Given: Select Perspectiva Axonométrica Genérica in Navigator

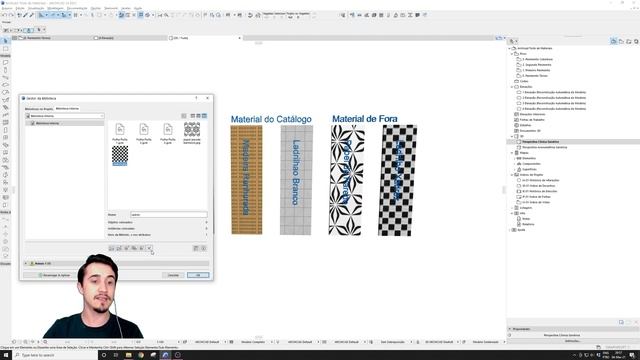Looking at the screenshot, I should click(545, 147).
